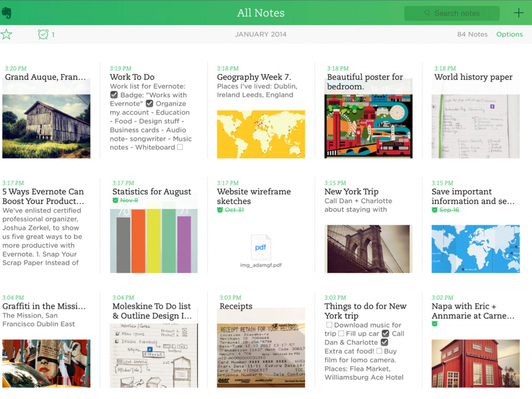Screen dimensions: 532x399
Task: Tap reminder badge on the Napa note
Action: pos(434,324)
